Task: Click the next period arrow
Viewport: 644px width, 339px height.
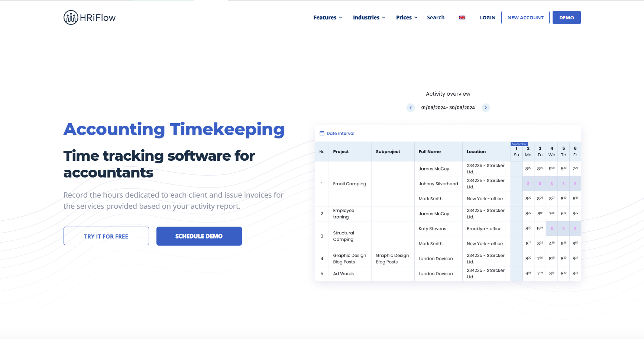Action: point(486,108)
